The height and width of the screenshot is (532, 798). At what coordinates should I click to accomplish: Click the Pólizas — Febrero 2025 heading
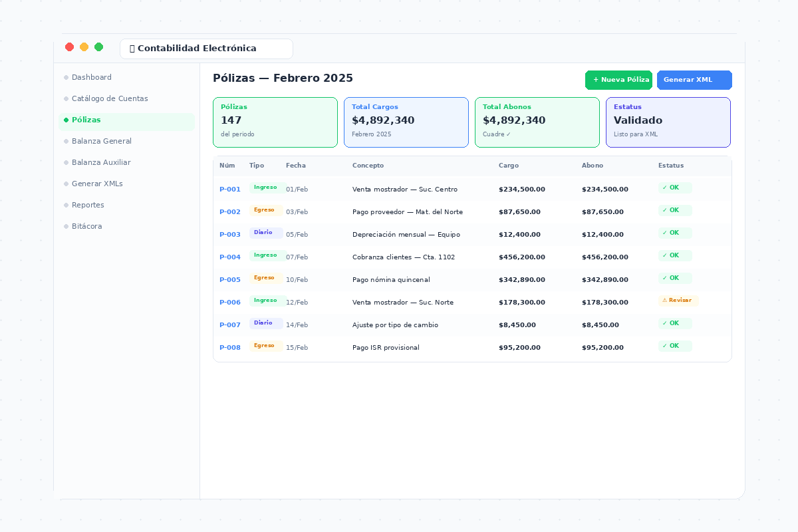pyautogui.click(x=283, y=78)
